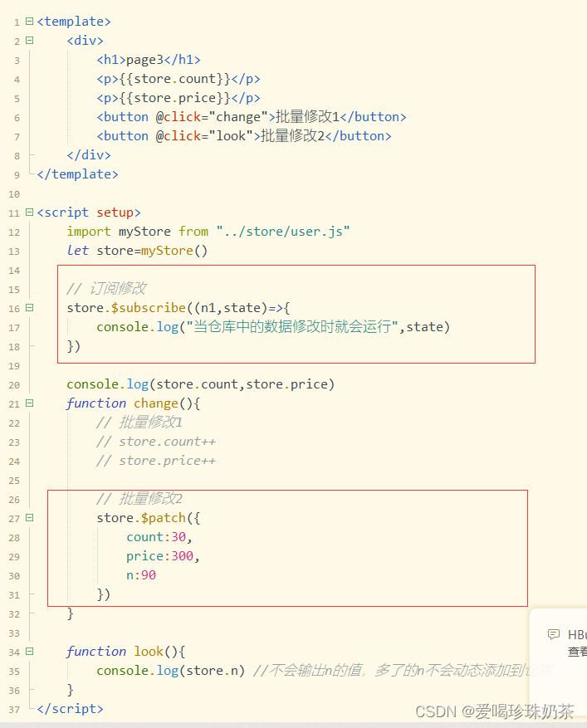Click the store.$patch({ line
587x728 pixels.
point(148,518)
